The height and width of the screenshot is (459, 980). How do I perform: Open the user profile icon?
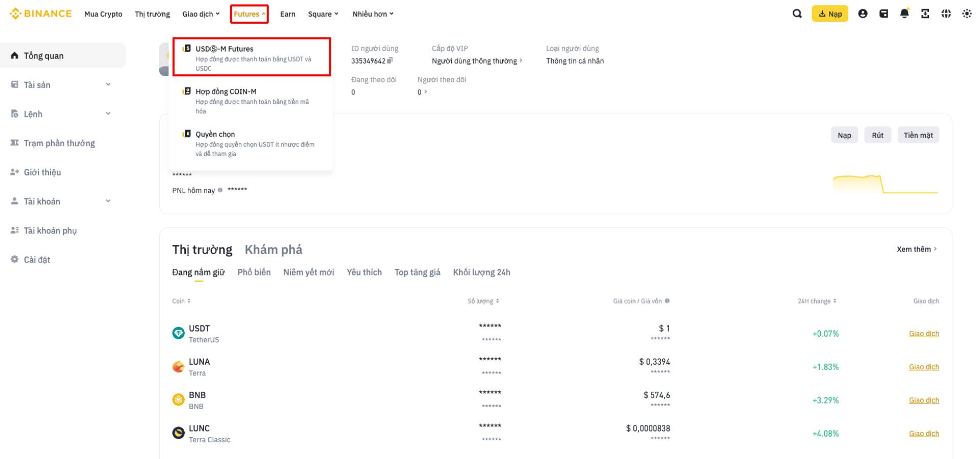click(863, 14)
